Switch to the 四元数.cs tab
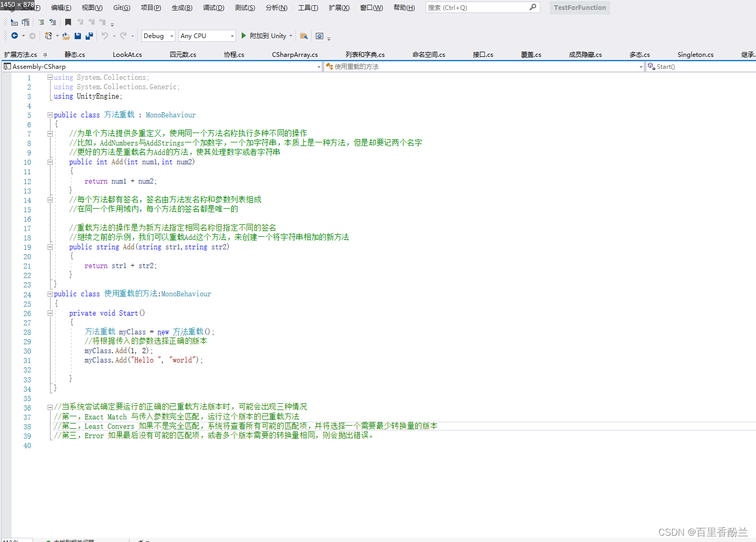This screenshot has height=542, width=756. [183, 55]
